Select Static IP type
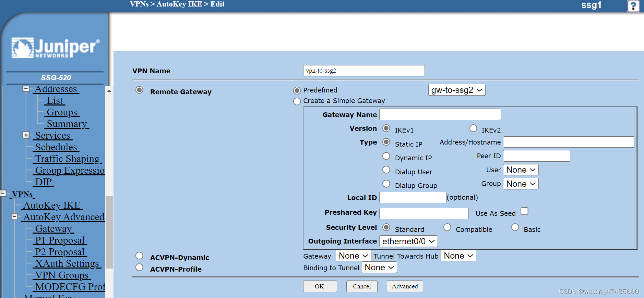Screen dimensions: 644x298 coord(386,142)
